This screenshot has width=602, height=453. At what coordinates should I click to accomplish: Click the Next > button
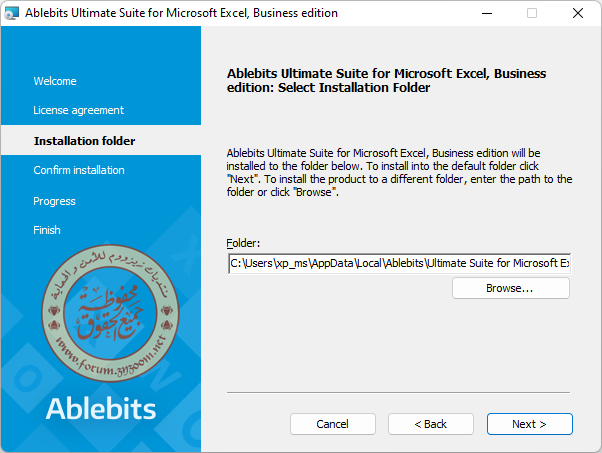[529, 424]
